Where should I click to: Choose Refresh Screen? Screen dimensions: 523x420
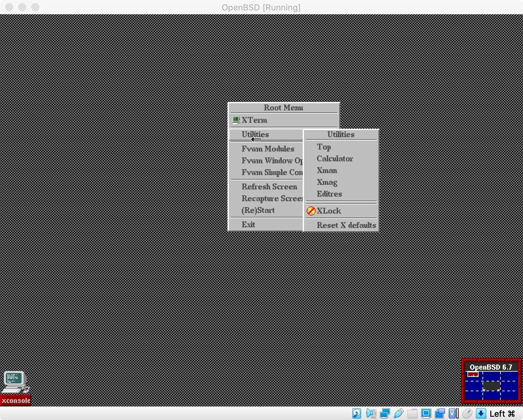(x=266, y=186)
